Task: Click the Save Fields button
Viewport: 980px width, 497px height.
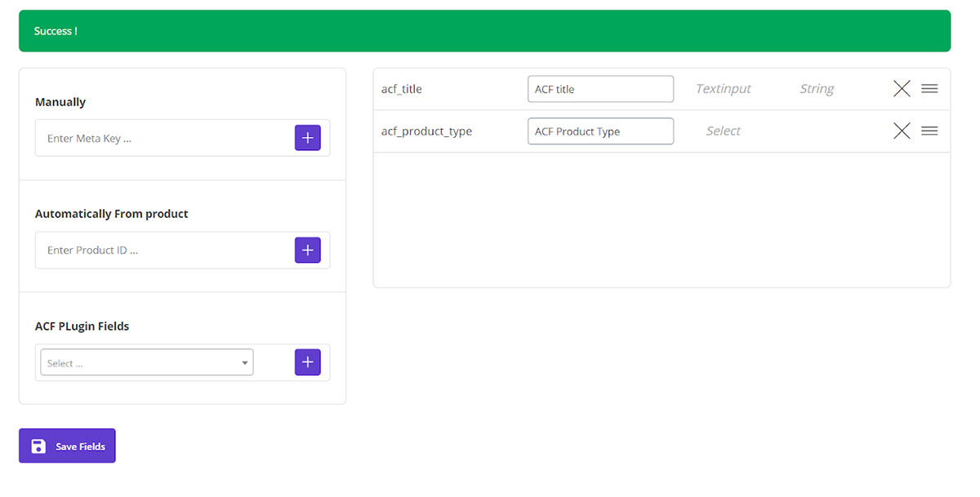Action: click(67, 446)
